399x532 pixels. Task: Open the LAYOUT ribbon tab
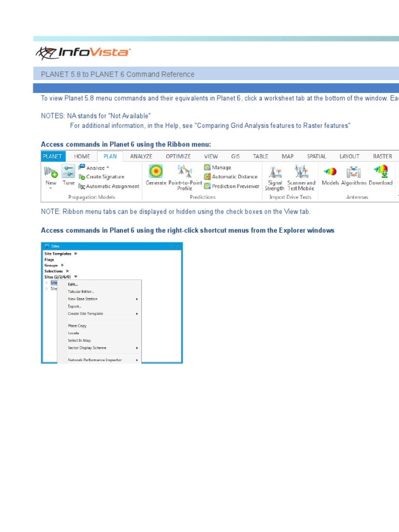(x=350, y=156)
